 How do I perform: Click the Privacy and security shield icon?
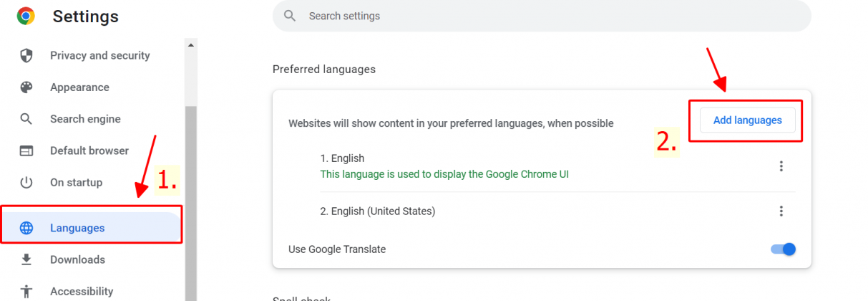(26, 56)
